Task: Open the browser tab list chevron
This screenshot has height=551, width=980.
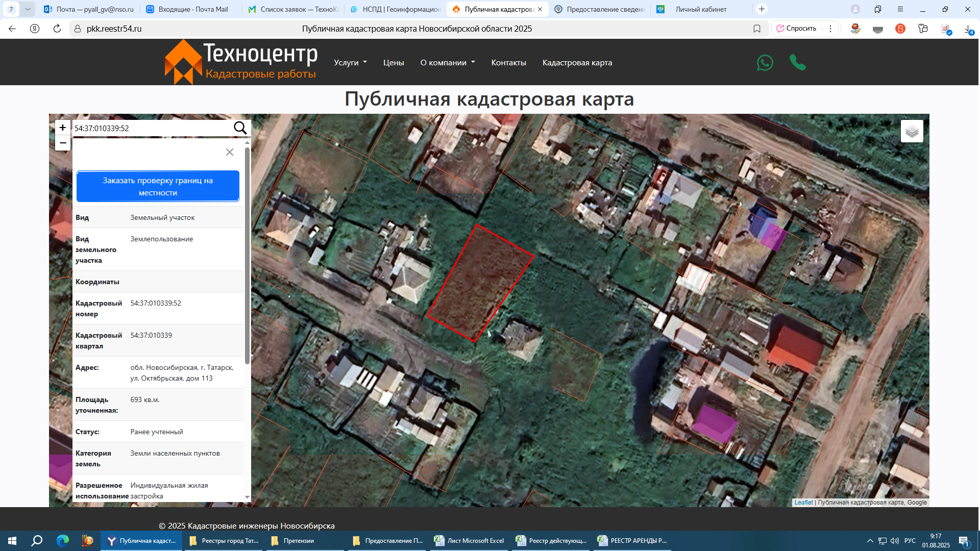Action: click(28, 9)
